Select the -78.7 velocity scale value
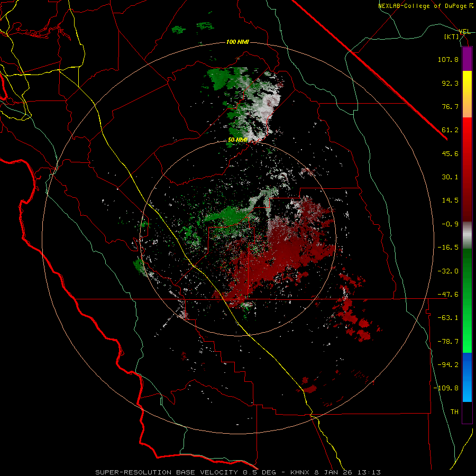Image resolution: width=476 pixels, height=476 pixels. (448, 342)
